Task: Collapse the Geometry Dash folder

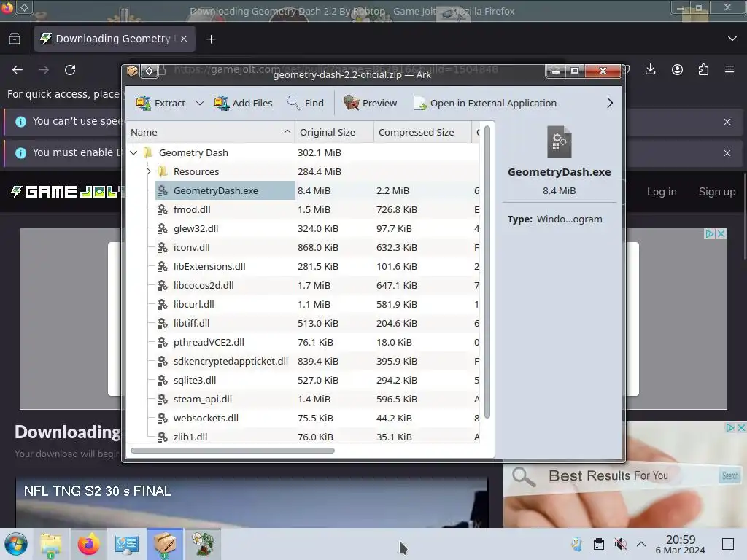Action: [x=134, y=153]
